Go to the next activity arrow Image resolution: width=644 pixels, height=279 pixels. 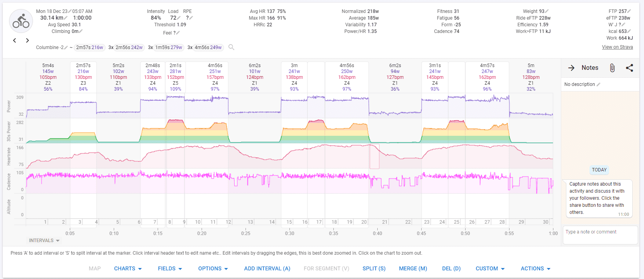pos(27,40)
